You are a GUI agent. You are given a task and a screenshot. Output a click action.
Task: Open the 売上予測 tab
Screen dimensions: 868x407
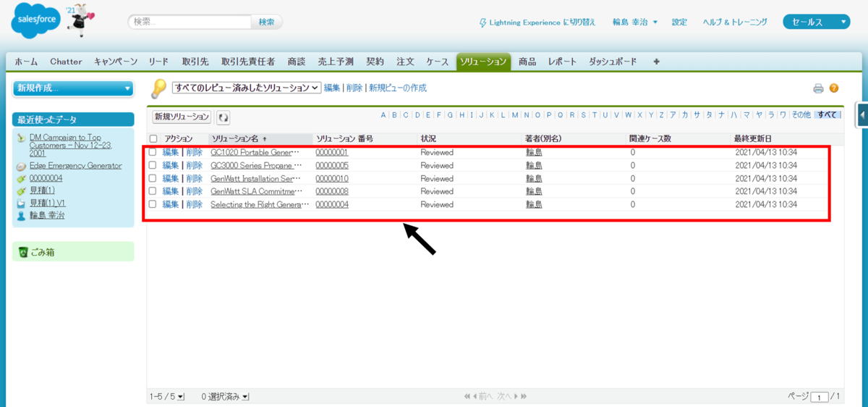point(336,62)
